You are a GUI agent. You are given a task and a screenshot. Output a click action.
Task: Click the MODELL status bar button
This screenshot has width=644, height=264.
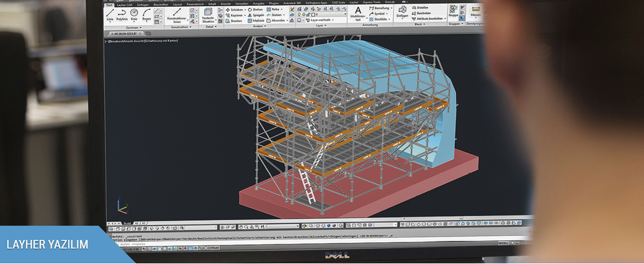pos(503,243)
